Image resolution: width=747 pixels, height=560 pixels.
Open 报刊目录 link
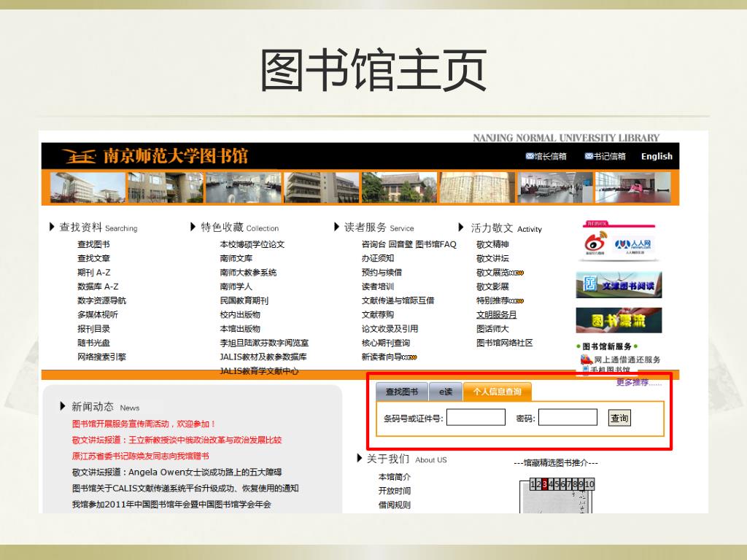(94, 329)
